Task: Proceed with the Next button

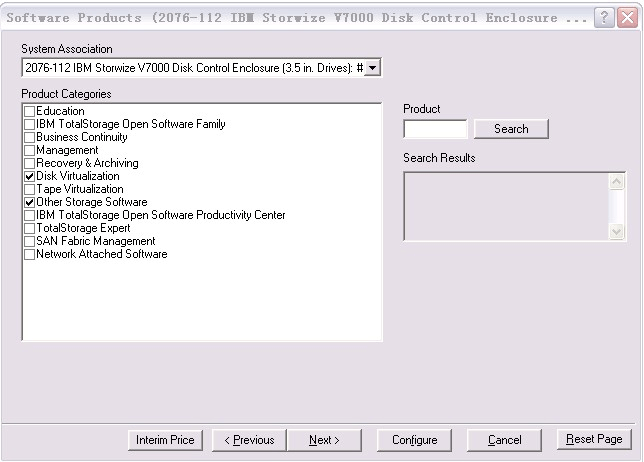Action: 324,440
